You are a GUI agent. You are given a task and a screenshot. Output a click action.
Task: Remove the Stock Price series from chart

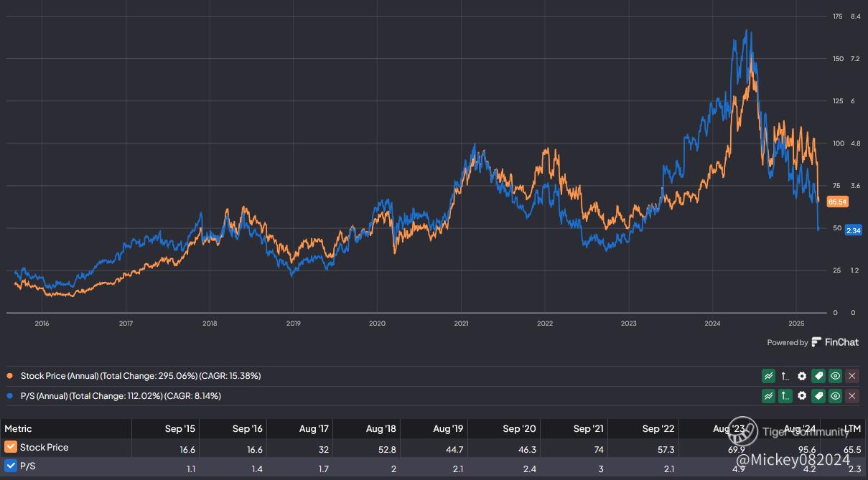pos(852,375)
